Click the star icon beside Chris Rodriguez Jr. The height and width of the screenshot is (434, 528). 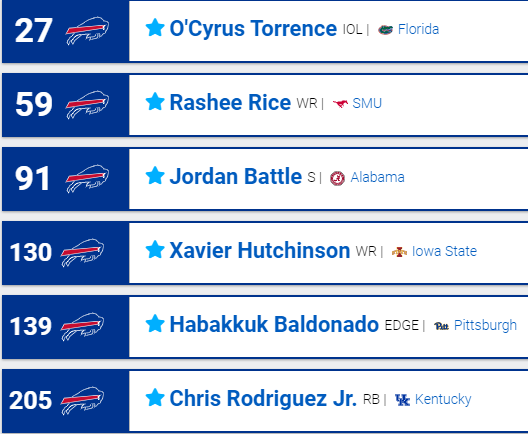coord(155,398)
